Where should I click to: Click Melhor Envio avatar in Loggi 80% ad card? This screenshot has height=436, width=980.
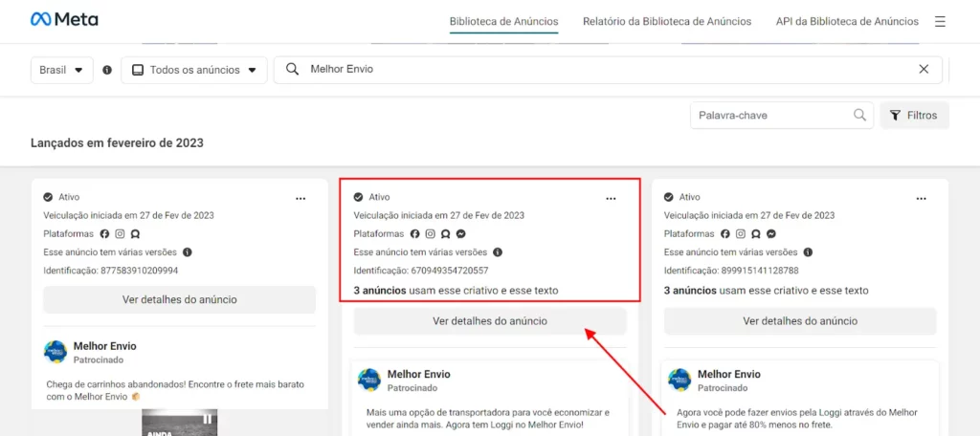point(679,381)
